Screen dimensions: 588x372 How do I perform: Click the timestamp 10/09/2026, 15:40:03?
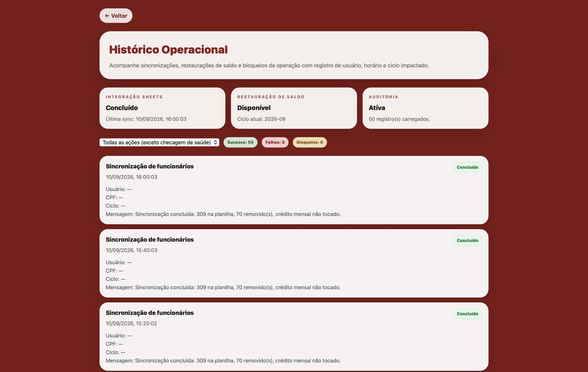[x=132, y=250]
